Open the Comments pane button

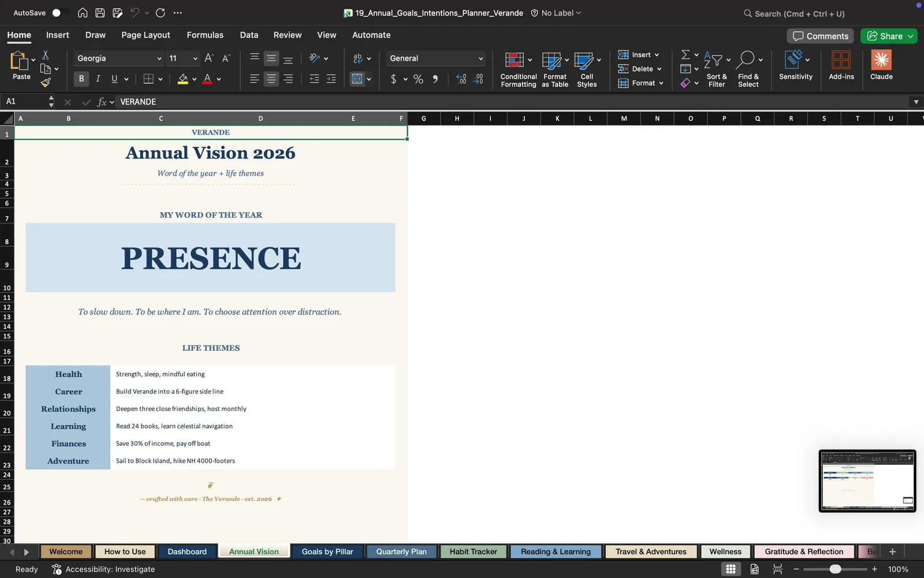[x=821, y=36]
